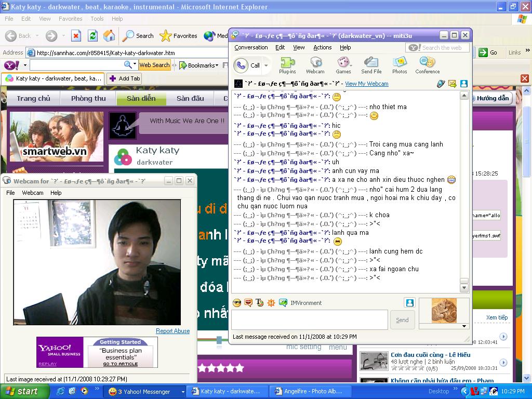The height and width of the screenshot is (399, 532).
Task: Refresh the page in Internet Explorer
Action: pyautogui.click(x=92, y=36)
